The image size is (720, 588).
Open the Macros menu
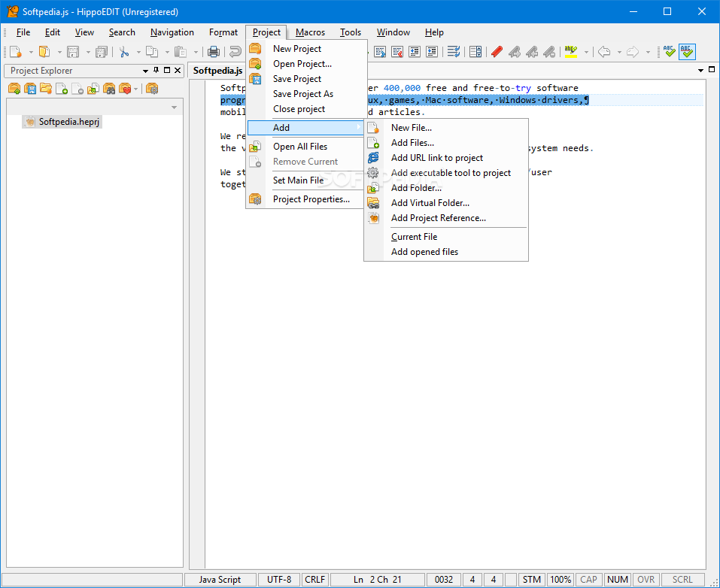311,32
